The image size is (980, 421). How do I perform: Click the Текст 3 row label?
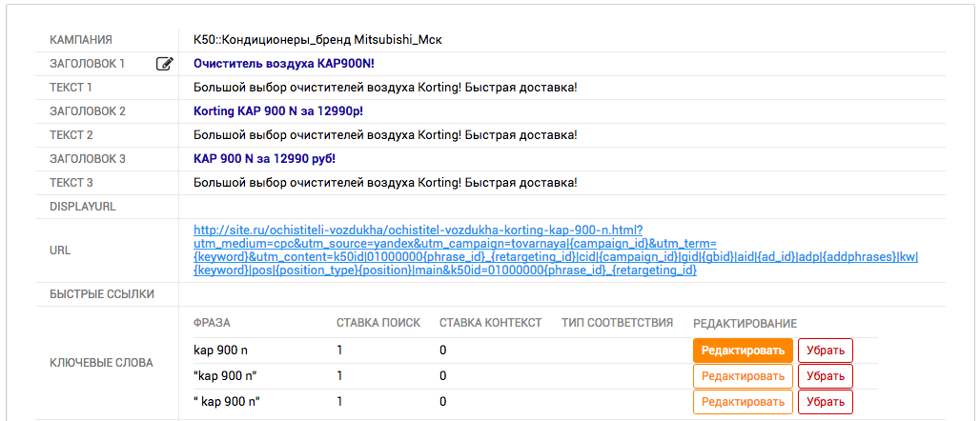tap(71, 182)
